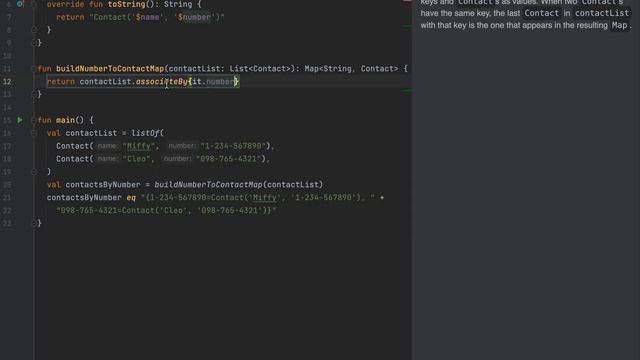Click the 'contactList' code word in the description panel
This screenshot has width=640, height=360.
coord(602,13)
